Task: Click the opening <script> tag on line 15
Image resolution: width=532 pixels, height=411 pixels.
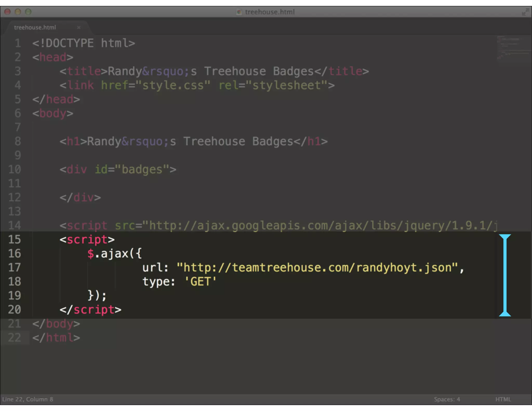Action: coord(87,239)
